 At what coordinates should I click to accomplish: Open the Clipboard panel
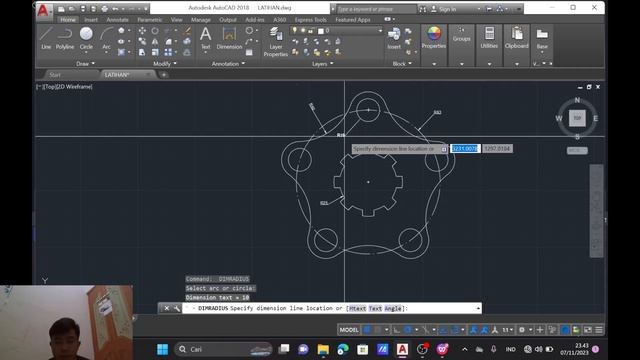tap(517, 37)
